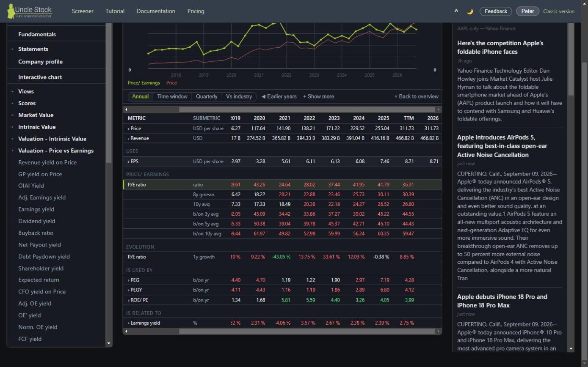The width and height of the screenshot is (588, 367).
Task: Click the Feedback button
Action: 496,11
